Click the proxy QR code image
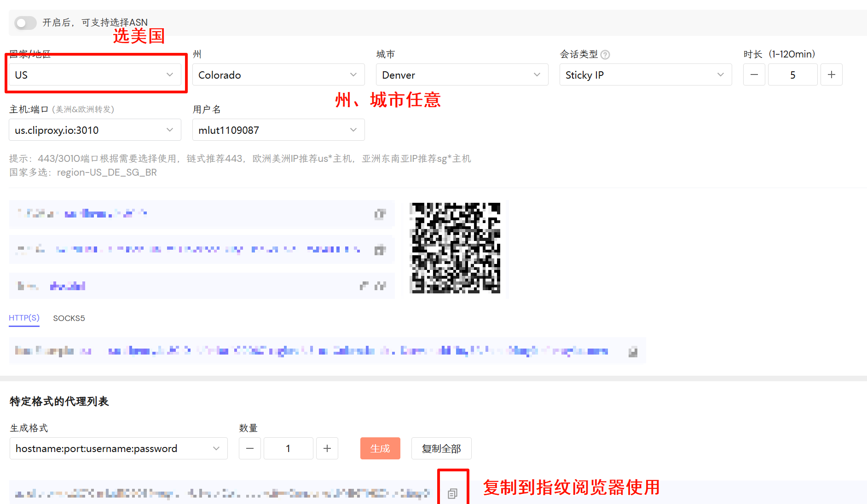Image resolution: width=867 pixels, height=504 pixels. 455,249
